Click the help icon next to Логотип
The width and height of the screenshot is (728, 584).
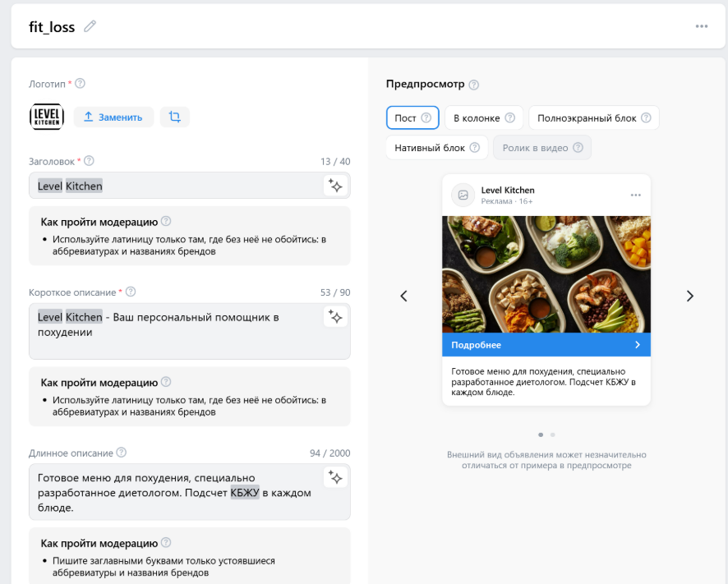80,84
